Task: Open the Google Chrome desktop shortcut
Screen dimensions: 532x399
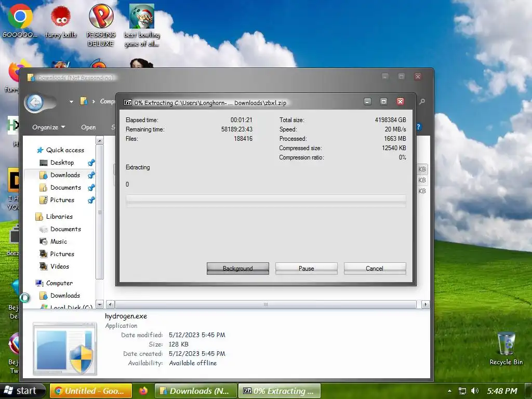Action: coord(20,20)
